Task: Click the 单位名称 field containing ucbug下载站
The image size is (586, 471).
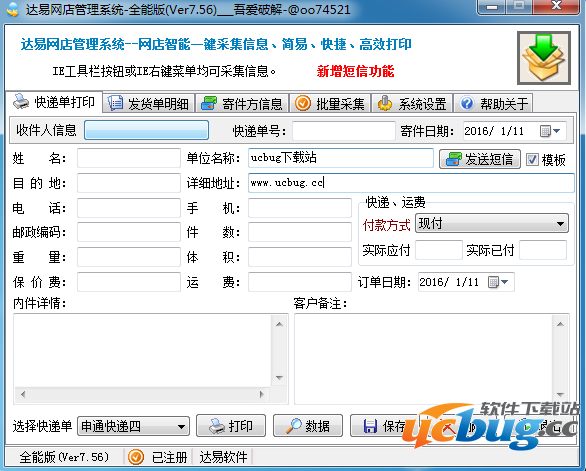Action: (340, 158)
